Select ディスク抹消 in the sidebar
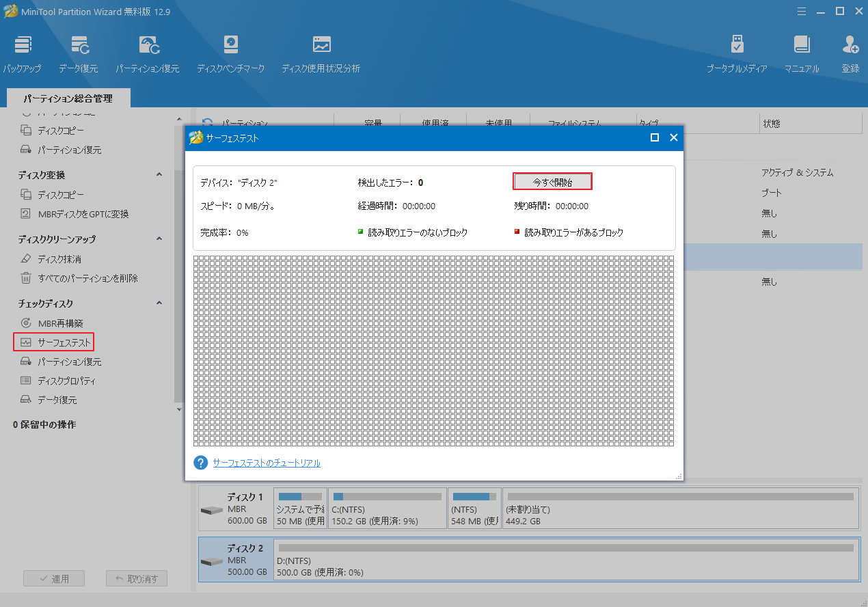This screenshot has height=607, width=868. click(51, 259)
